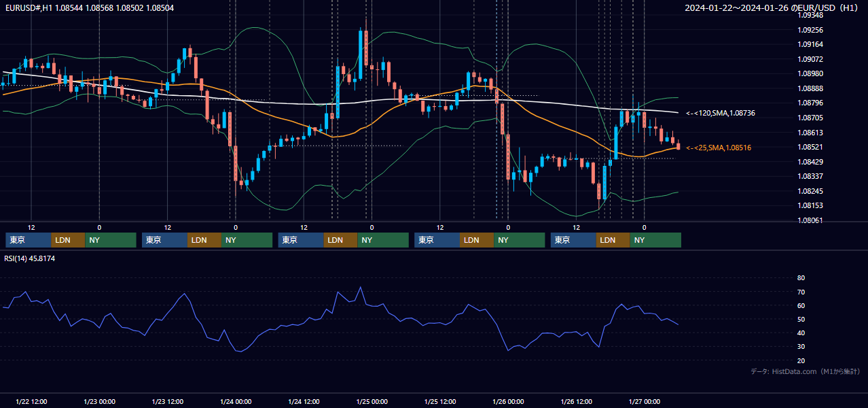The height and width of the screenshot is (408, 868).
Task: Select the 1/25 12:00 time label
Action: pyautogui.click(x=440, y=402)
